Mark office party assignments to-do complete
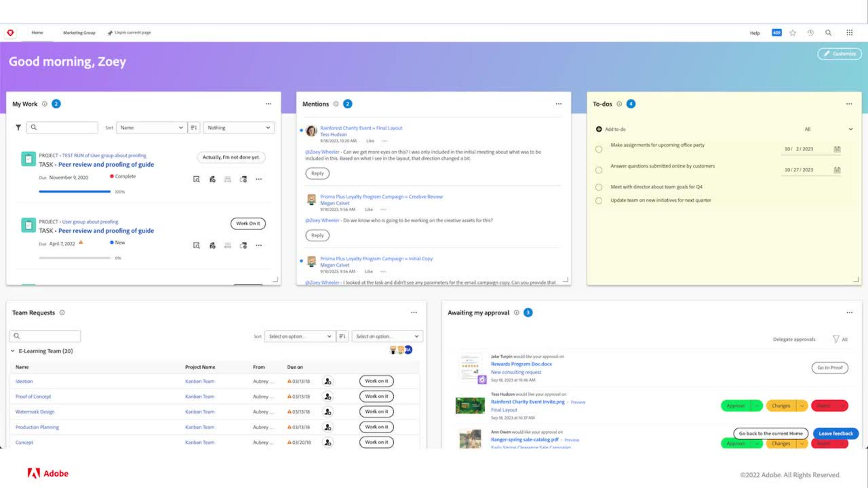This screenshot has width=868, height=488. click(599, 149)
